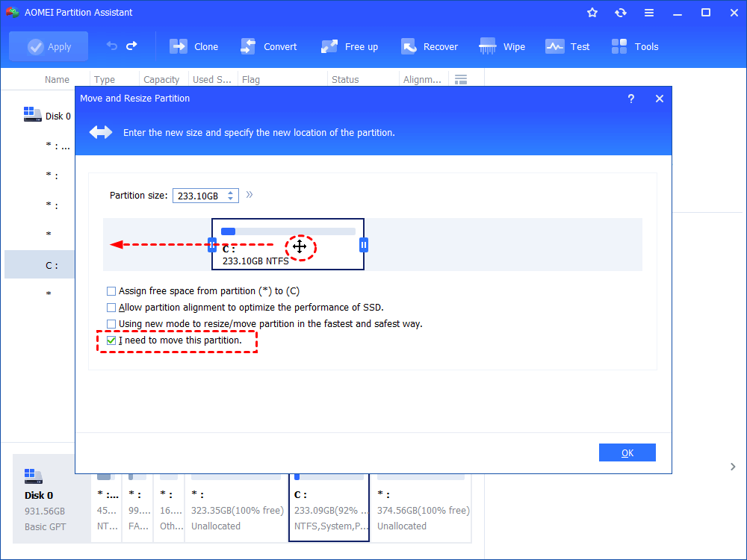Click the C partition usage bar
The width and height of the screenshot is (747, 560).
coord(288,231)
